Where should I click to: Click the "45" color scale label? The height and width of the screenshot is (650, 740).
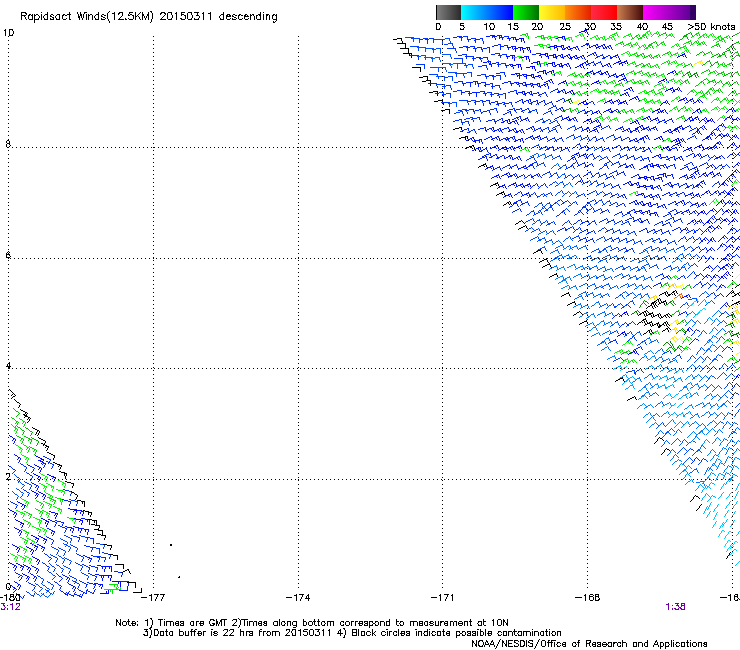tap(667, 27)
